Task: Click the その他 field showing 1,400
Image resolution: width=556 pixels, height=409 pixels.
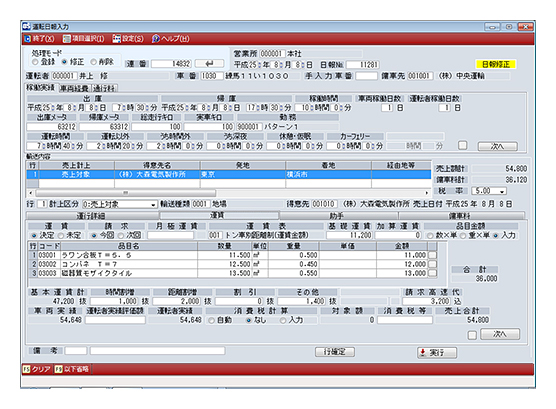Action: pos(301,301)
